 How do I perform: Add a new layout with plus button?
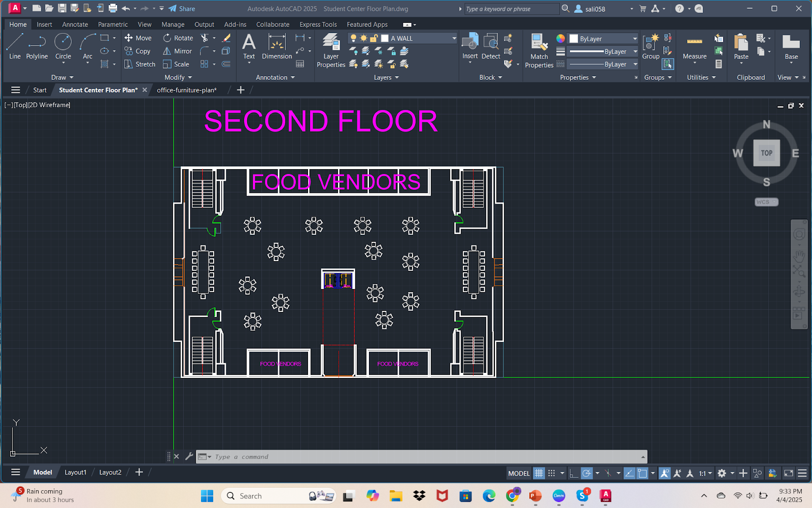(139, 472)
